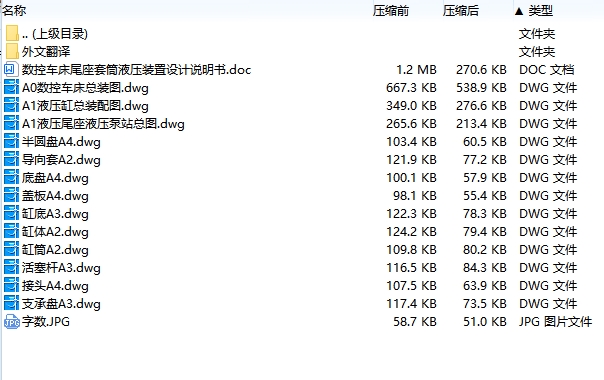
Task: Click the DWG icon of A1液压缸总装配图.dwg
Action: click(11, 106)
